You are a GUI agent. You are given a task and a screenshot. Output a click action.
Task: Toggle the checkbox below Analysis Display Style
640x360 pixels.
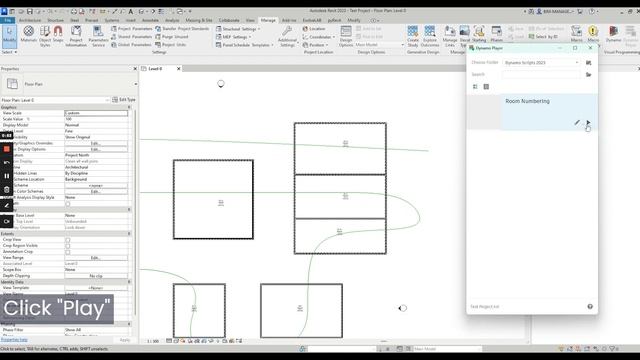pos(68,204)
